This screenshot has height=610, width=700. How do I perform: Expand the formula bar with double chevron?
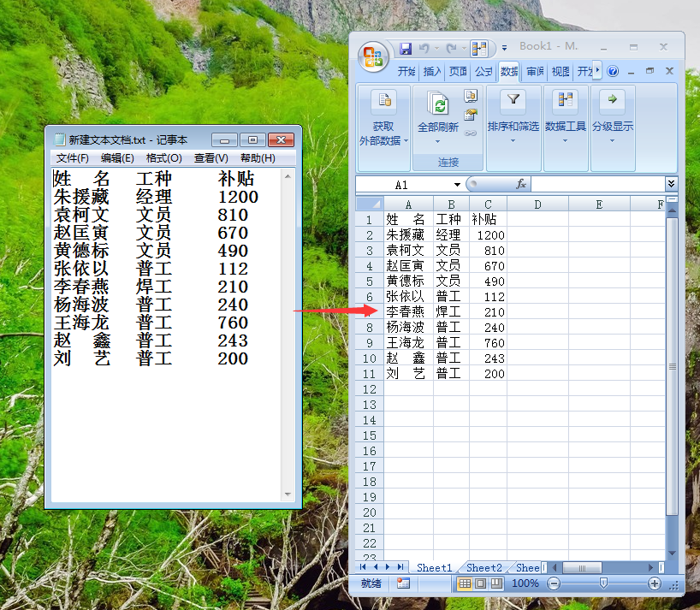(671, 184)
